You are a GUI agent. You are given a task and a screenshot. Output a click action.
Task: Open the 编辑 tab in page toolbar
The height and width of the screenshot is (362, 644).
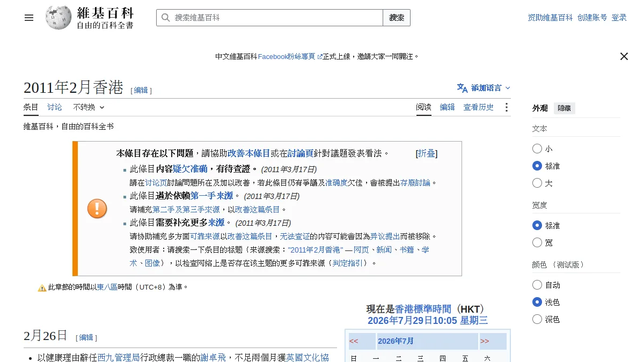[x=448, y=107]
